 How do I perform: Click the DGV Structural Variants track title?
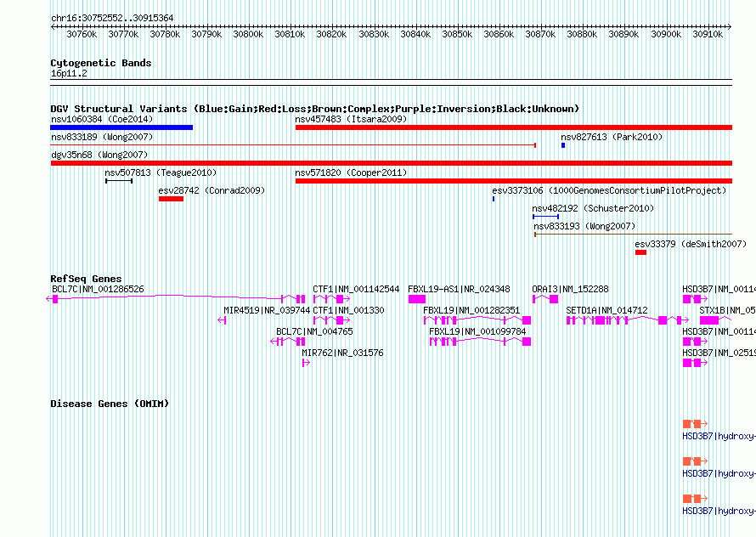[315, 109]
